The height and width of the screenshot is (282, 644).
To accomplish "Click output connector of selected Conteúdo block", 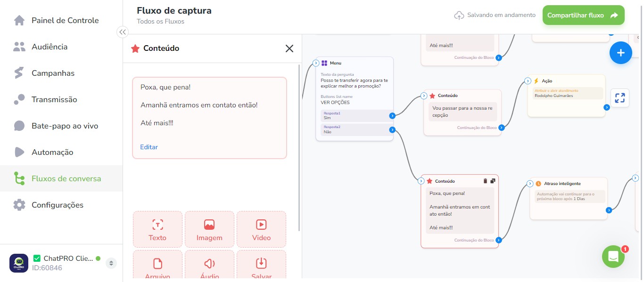I will [499, 240].
